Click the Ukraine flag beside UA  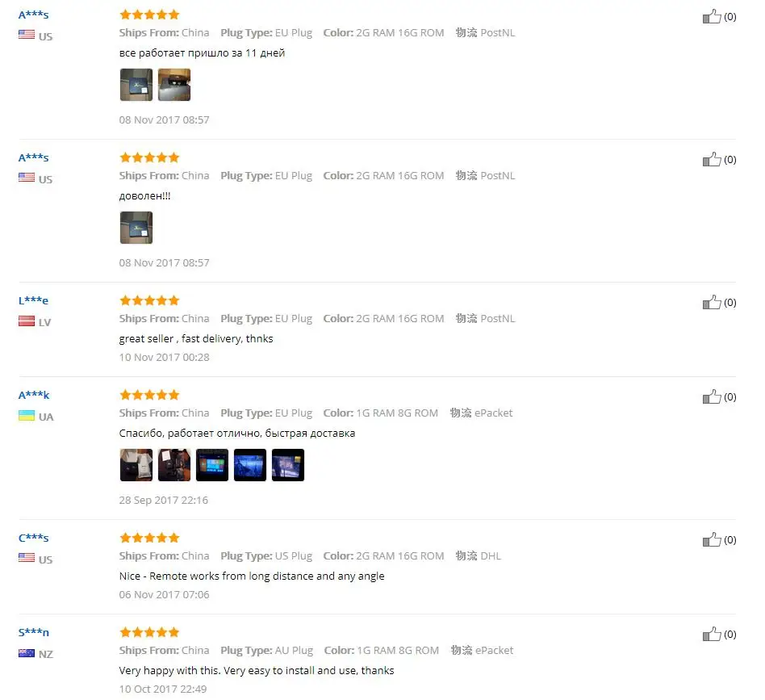(x=27, y=416)
